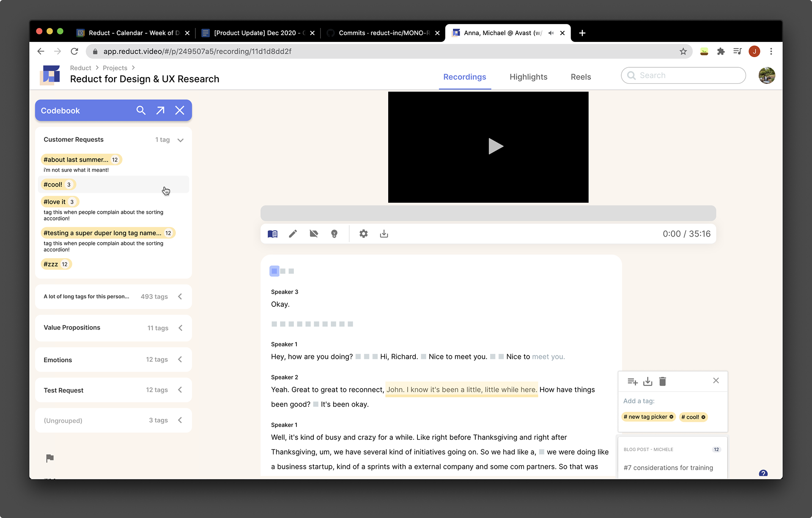
Task: Open the player settings gear
Action: pyautogui.click(x=364, y=234)
